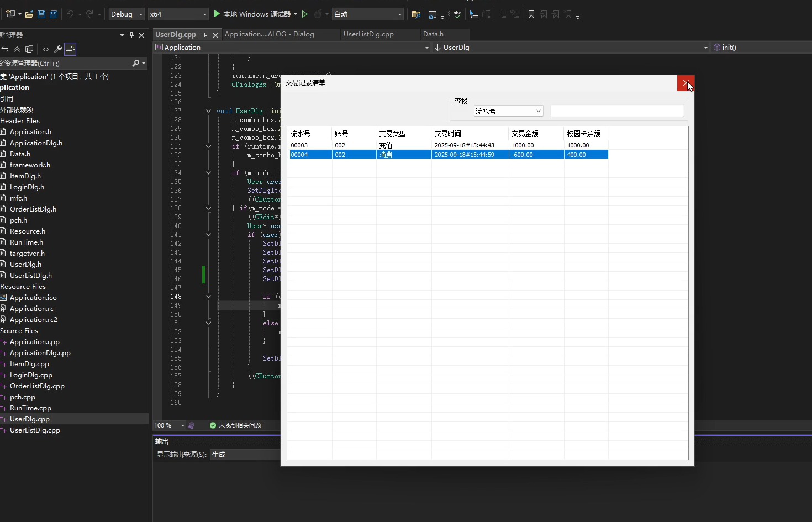This screenshot has width=812, height=522.
Task: Click the 流水号 column header
Action: [x=310, y=134]
